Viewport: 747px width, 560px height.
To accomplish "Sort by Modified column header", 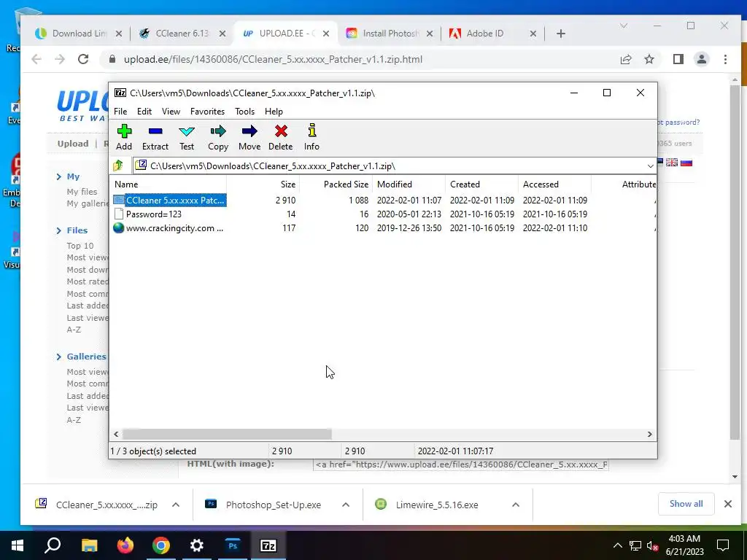I will pyautogui.click(x=409, y=184).
